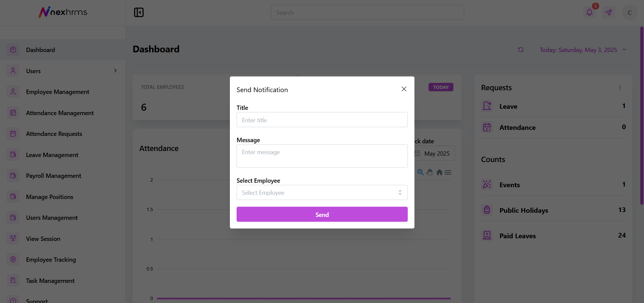Focus the top Search field
The height and width of the screenshot is (303, 644).
tap(367, 12)
